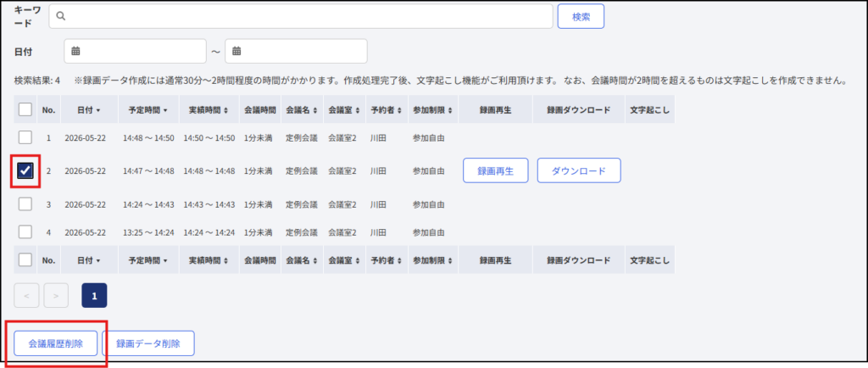Click the 会議時間 column title in the header row
The height and width of the screenshot is (368, 868).
[x=260, y=110]
